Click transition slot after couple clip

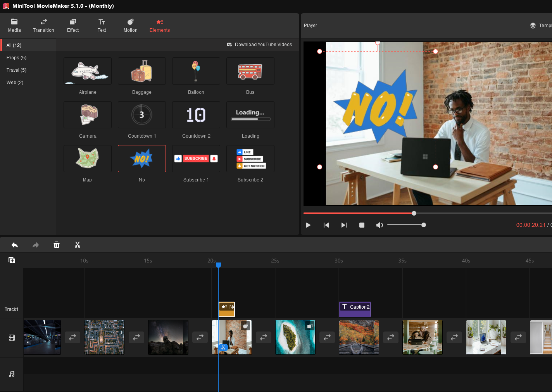(x=454, y=337)
